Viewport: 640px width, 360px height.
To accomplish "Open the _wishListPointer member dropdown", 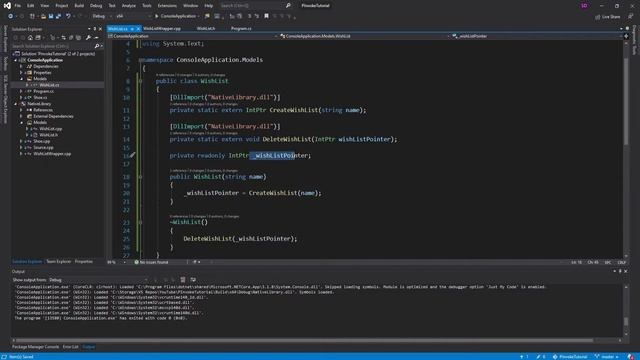I will pyautogui.click(x=537, y=36).
